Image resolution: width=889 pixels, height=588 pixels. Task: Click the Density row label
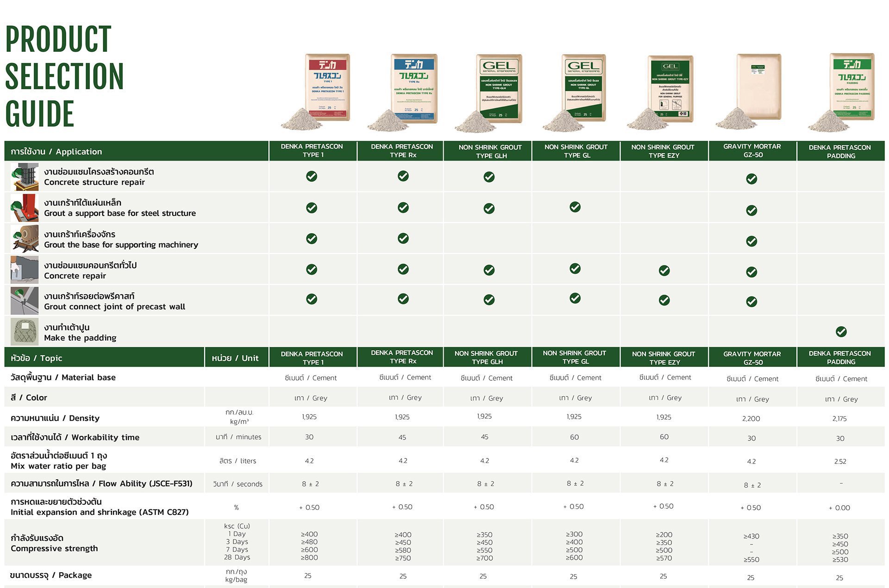pyautogui.click(x=55, y=418)
